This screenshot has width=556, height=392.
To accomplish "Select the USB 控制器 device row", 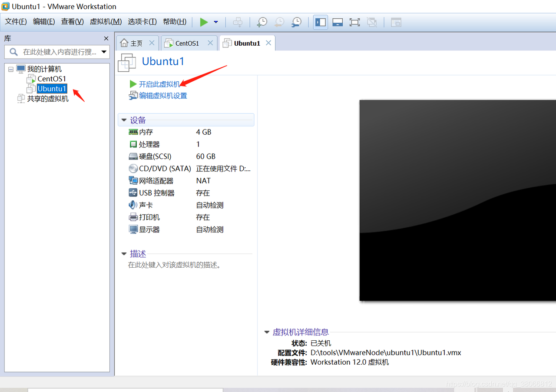I will [187, 193].
